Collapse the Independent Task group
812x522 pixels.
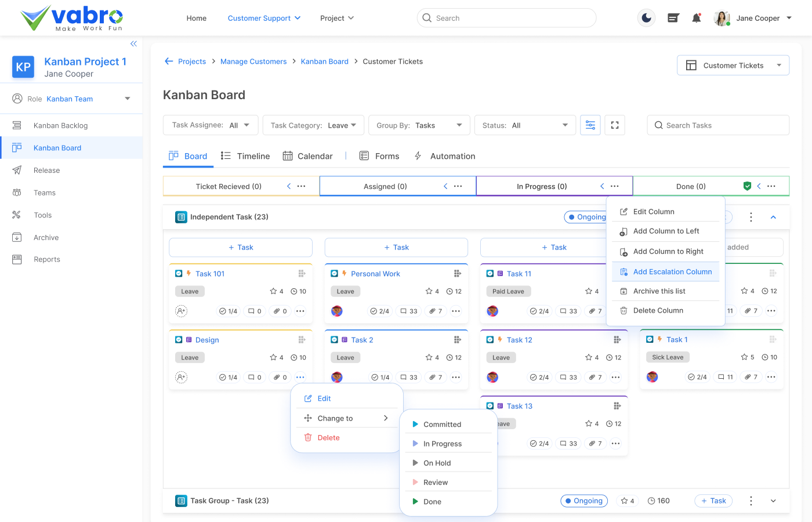773,217
